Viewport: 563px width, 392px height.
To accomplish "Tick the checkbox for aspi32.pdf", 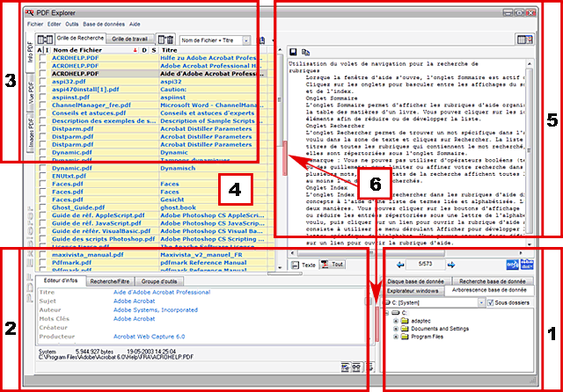I will click(x=43, y=82).
